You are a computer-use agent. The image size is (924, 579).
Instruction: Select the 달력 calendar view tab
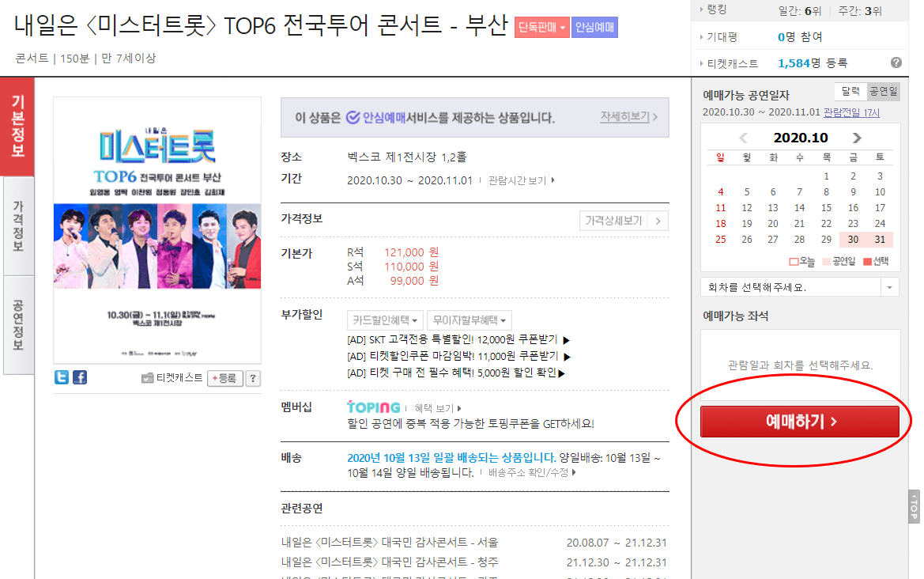[850, 92]
